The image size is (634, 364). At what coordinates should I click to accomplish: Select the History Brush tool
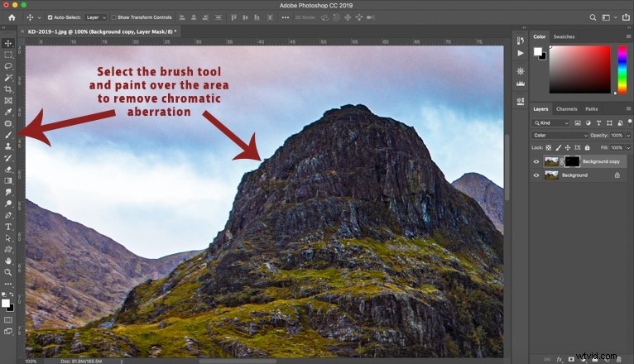(8, 158)
